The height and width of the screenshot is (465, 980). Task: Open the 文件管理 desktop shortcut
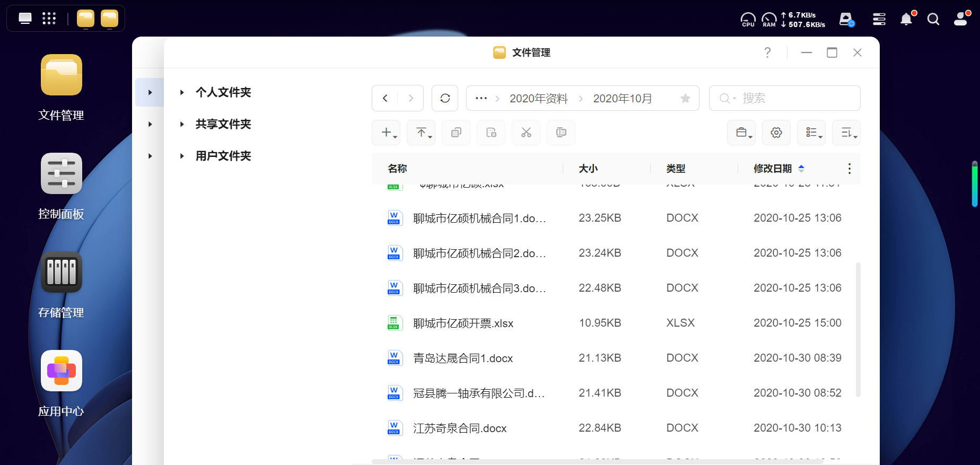[x=62, y=75]
